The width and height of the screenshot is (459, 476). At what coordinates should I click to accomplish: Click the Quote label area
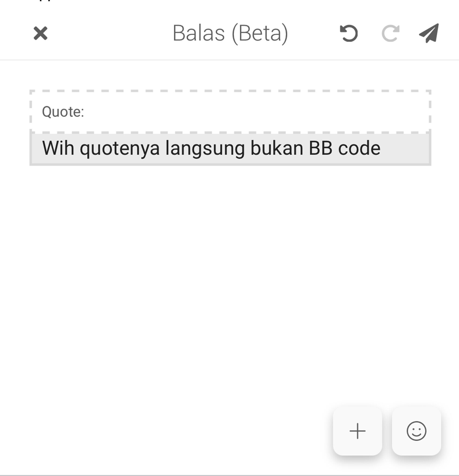63,111
